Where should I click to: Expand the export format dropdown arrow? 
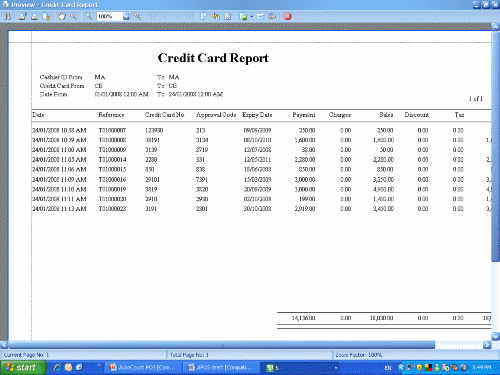click(252, 16)
